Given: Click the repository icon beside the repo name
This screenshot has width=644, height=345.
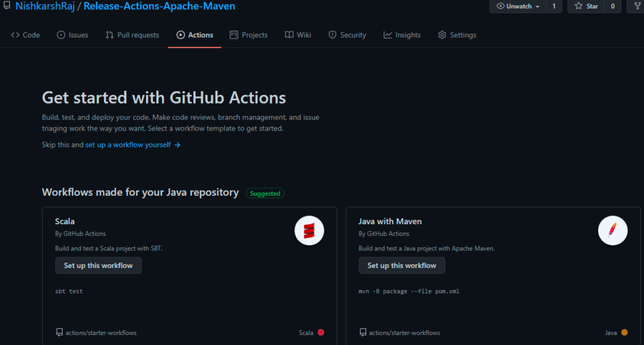Looking at the screenshot, I should pos(7,6).
